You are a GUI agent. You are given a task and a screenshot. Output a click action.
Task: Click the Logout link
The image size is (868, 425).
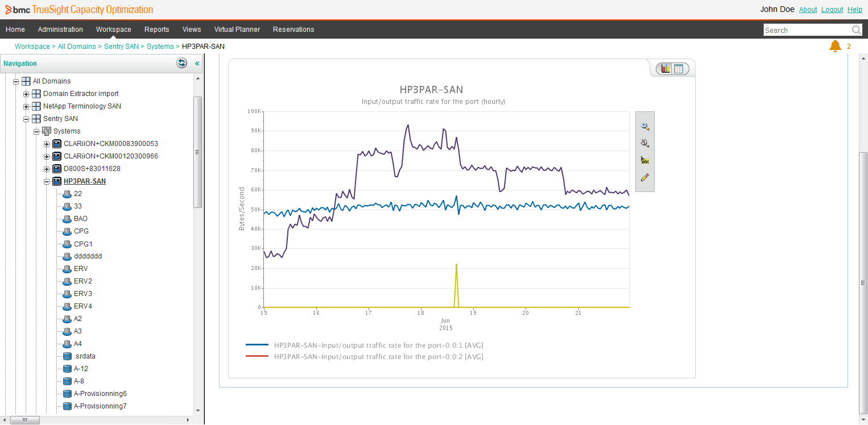click(832, 10)
